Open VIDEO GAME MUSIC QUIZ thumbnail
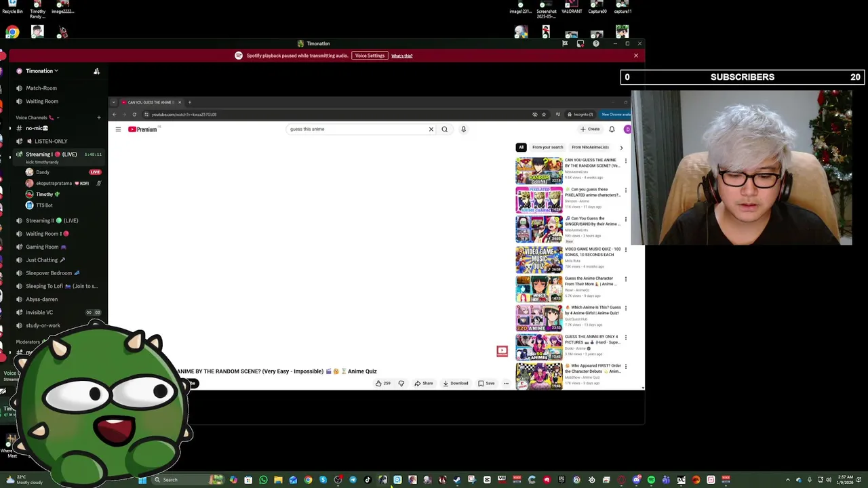This screenshot has height=488, width=868. point(539,258)
